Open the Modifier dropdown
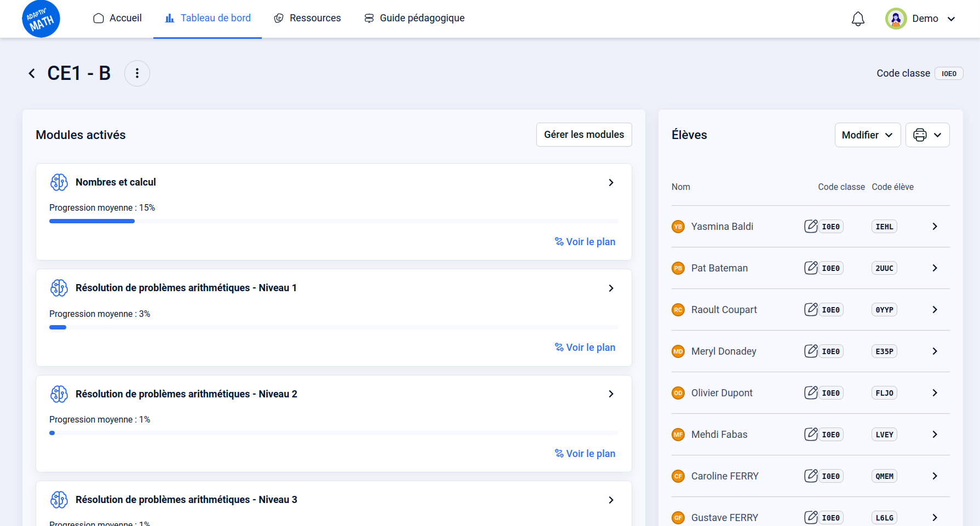This screenshot has height=526, width=980. (x=867, y=135)
